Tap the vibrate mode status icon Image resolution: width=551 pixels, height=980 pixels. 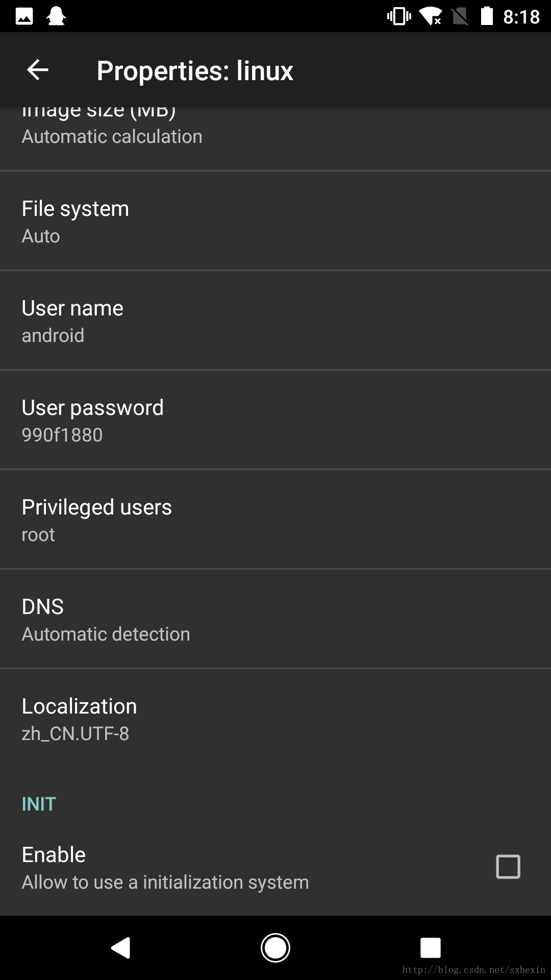[x=399, y=16]
